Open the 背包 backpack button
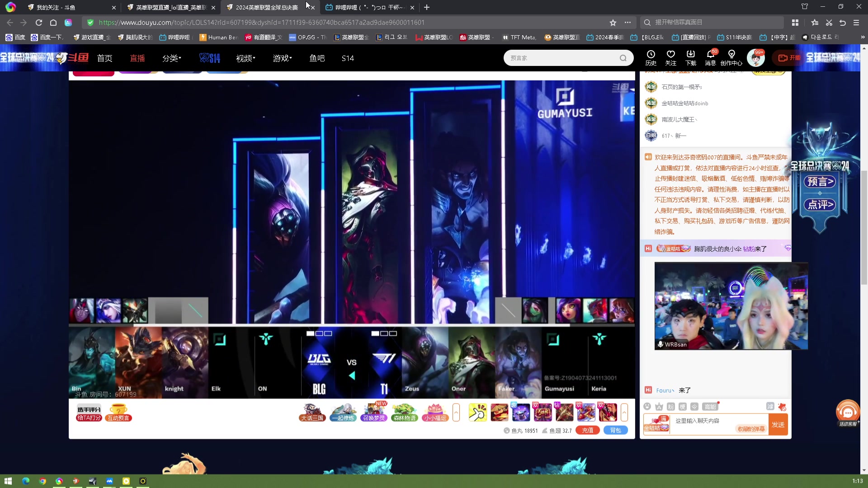Viewport: 868px width, 488px height. [615, 430]
